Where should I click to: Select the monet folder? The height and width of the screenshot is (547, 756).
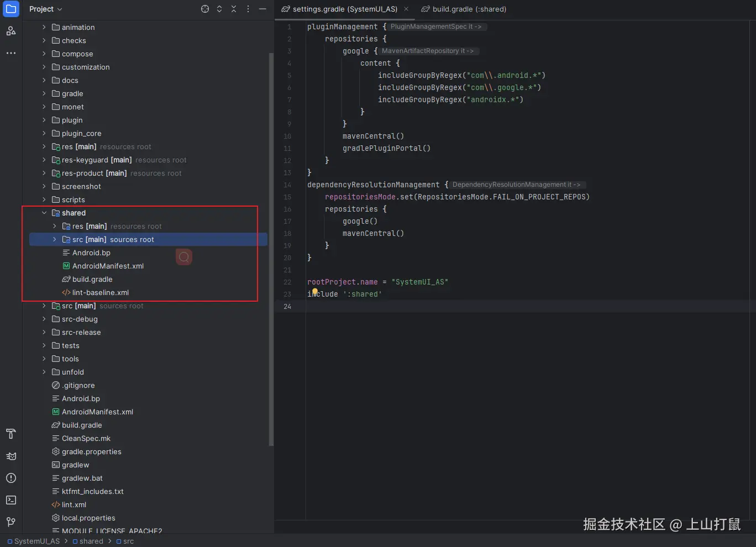coord(73,107)
